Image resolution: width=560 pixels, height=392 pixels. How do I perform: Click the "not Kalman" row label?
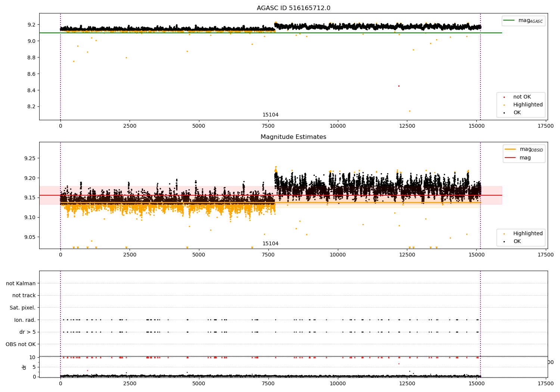pyautogui.click(x=21, y=283)
